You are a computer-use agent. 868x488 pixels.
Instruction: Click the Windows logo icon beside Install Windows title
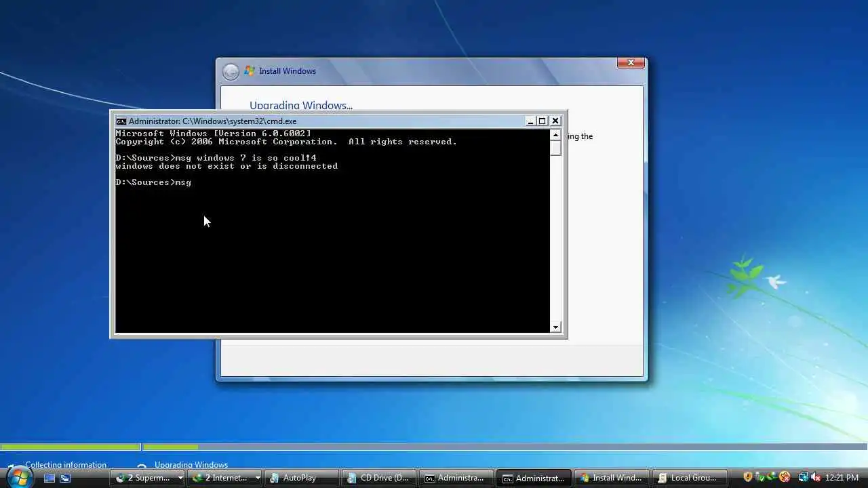250,70
